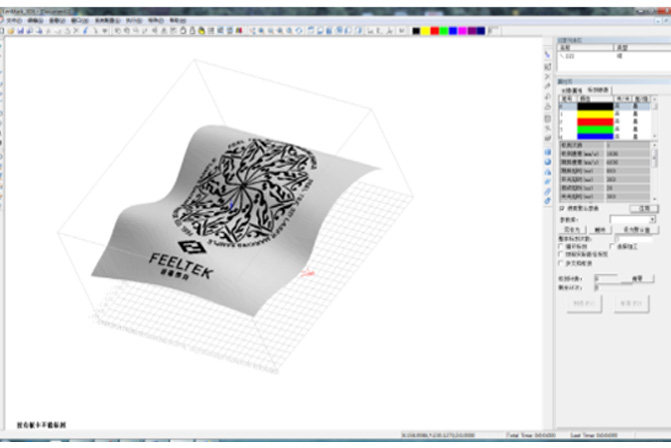Select the yellow toolbar color swatch
The width and height of the screenshot is (671, 448).
coord(425,31)
